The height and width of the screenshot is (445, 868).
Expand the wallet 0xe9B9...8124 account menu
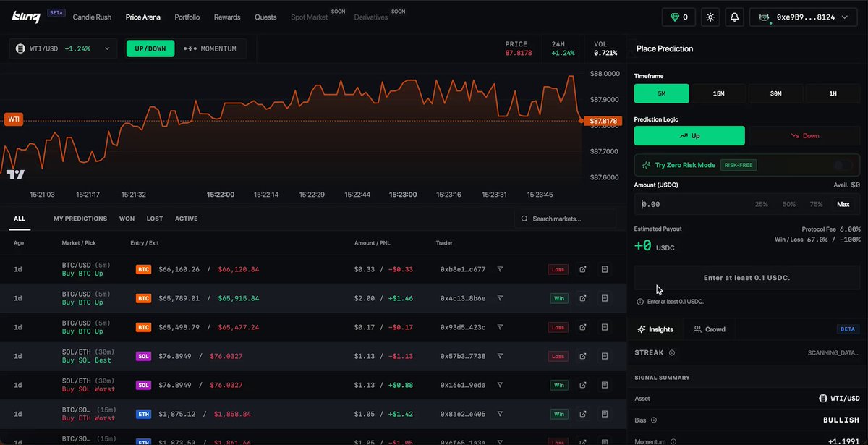pos(804,17)
